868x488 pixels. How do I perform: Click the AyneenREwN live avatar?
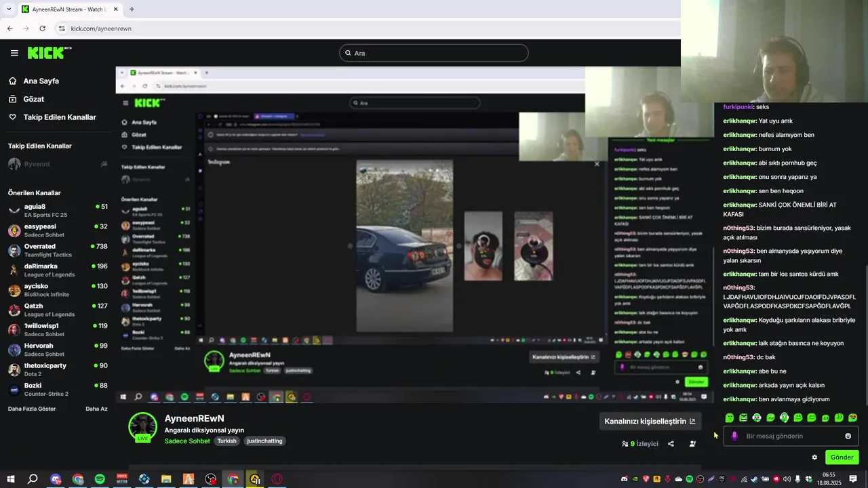click(142, 427)
